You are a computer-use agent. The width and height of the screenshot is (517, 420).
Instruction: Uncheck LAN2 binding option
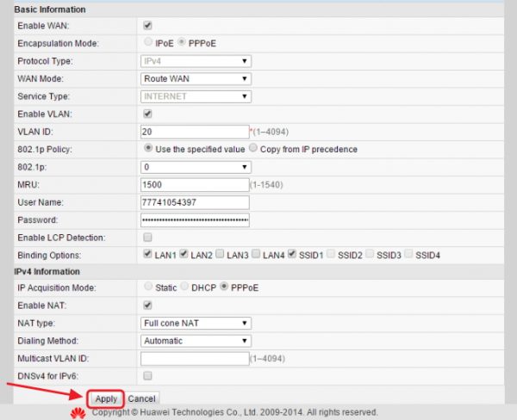point(184,254)
